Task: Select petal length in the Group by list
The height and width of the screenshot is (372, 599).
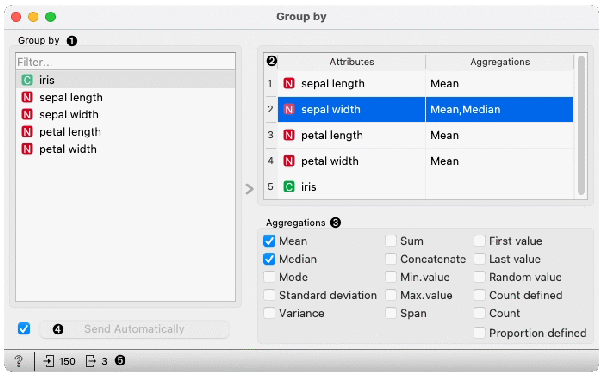Action: coord(125,132)
